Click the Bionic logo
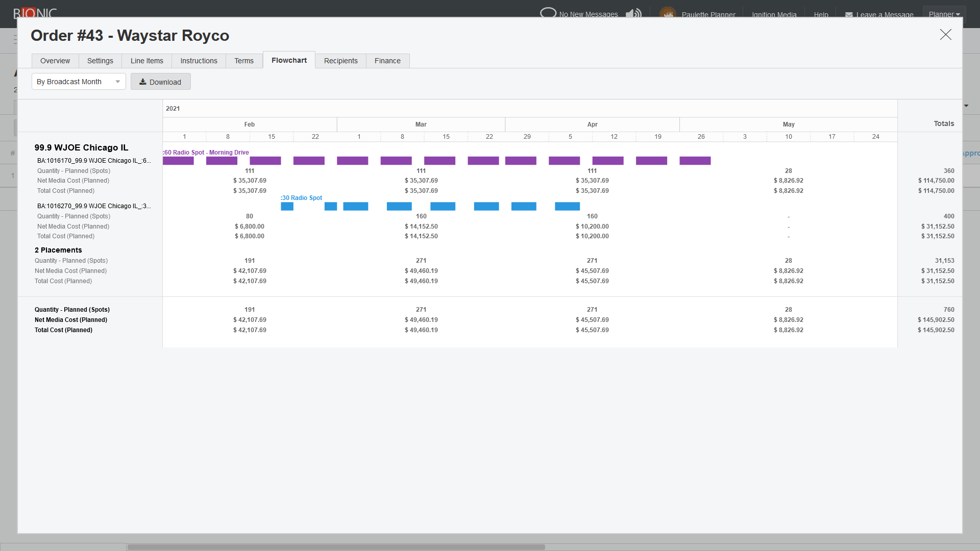Image resolution: width=980 pixels, height=551 pixels. click(x=35, y=13)
